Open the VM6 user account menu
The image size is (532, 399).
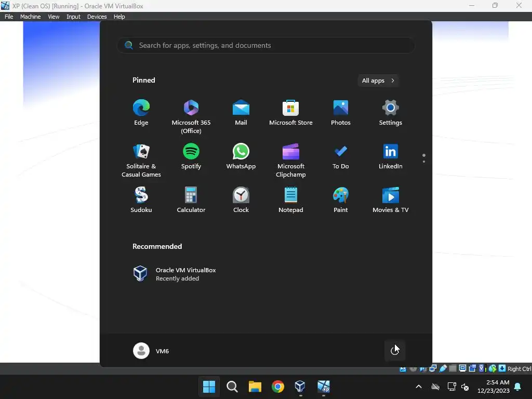151,351
